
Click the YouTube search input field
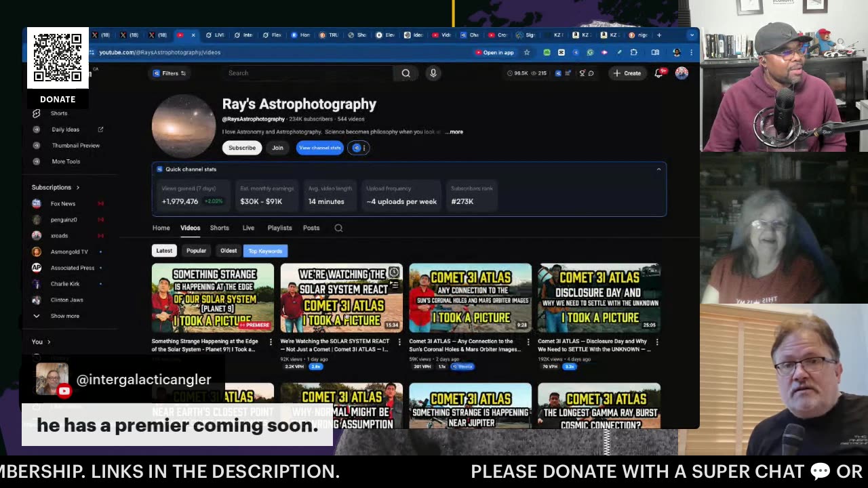pos(309,73)
